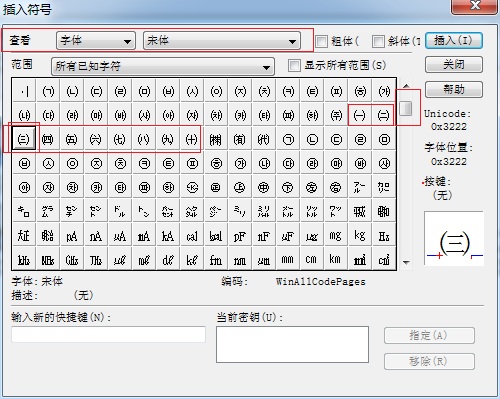The height and width of the screenshot is (399, 500).
Task: Click the symbol grid scroll-up arrow
Action: (x=406, y=86)
